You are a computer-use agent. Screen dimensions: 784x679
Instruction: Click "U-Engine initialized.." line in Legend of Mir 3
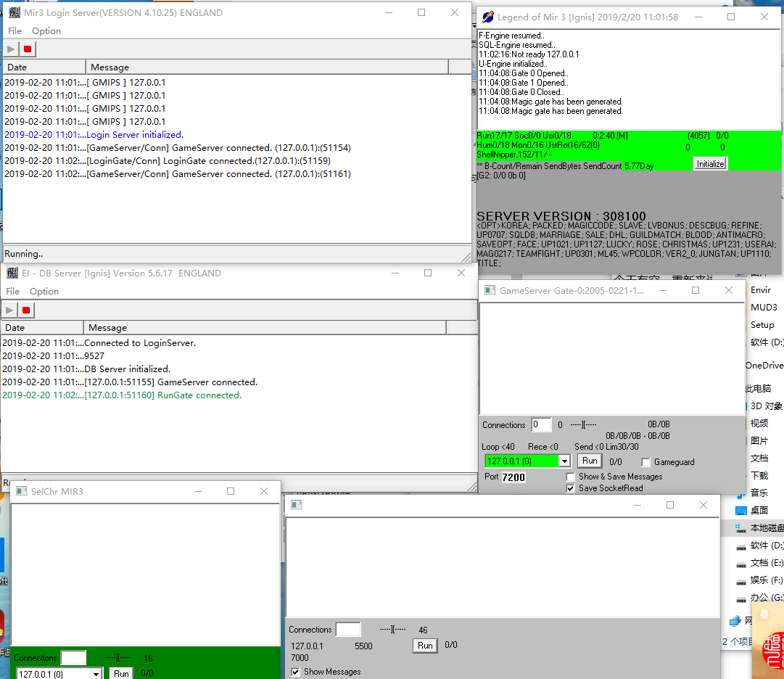[x=513, y=64]
